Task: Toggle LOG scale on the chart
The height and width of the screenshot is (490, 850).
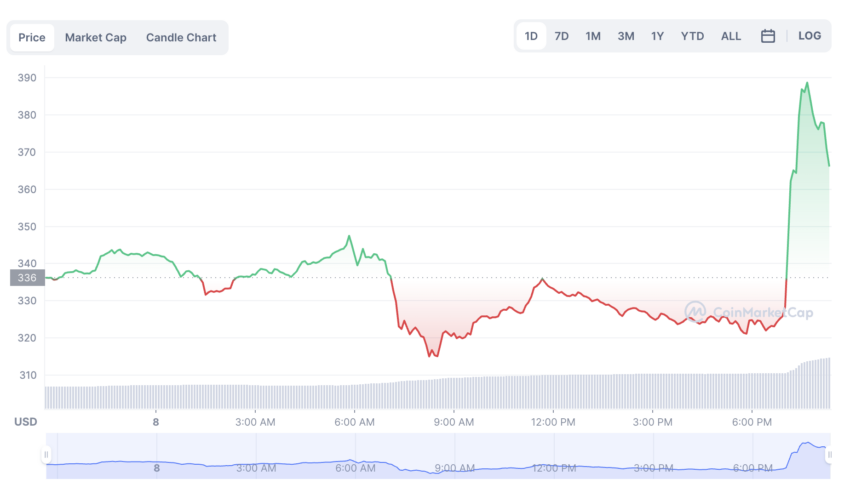Action: click(x=809, y=36)
